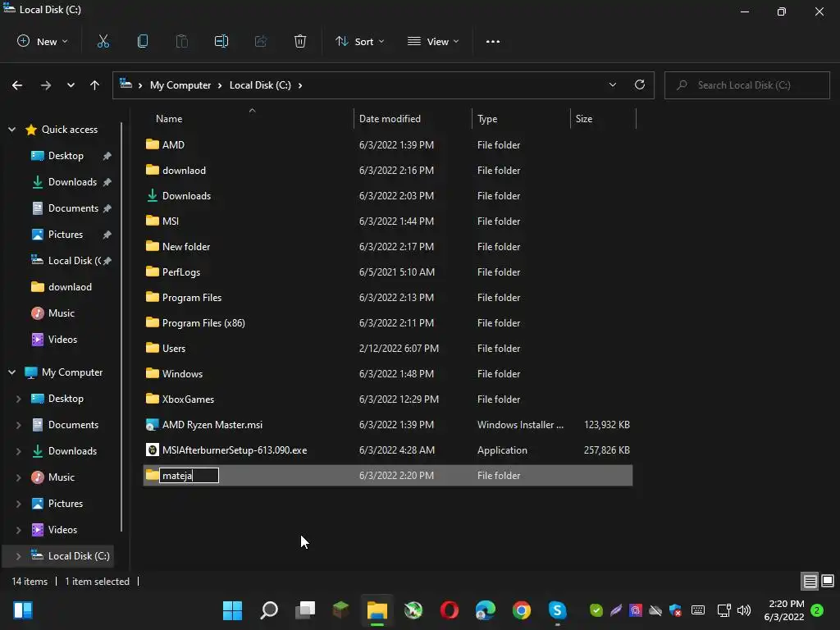This screenshot has width=840, height=630.
Task: Select the PerfLogs folder
Action: [x=388, y=272]
